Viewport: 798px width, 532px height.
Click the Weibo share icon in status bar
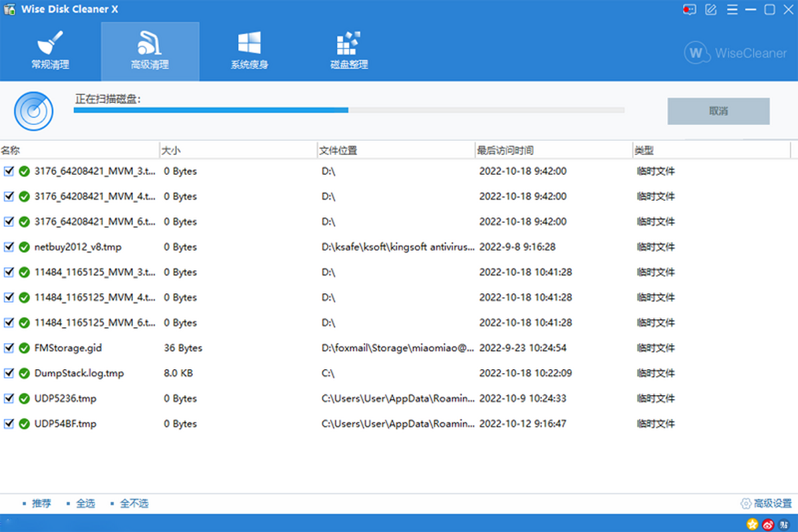click(768, 523)
